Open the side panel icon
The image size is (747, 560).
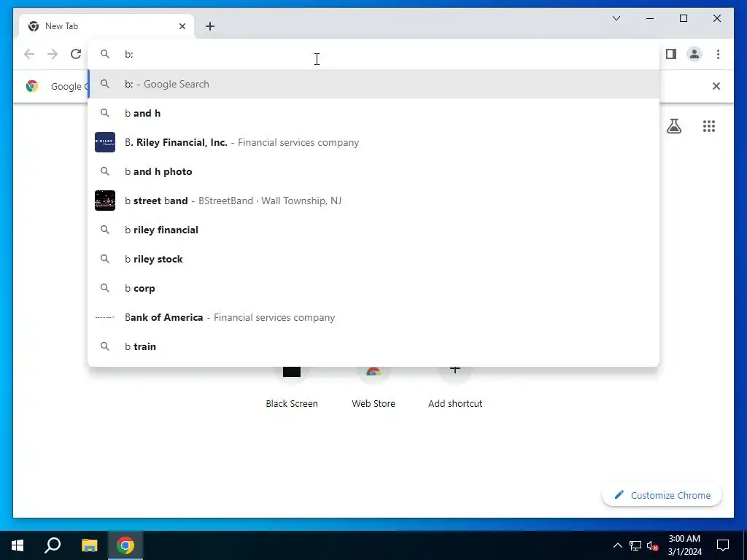pyautogui.click(x=671, y=54)
